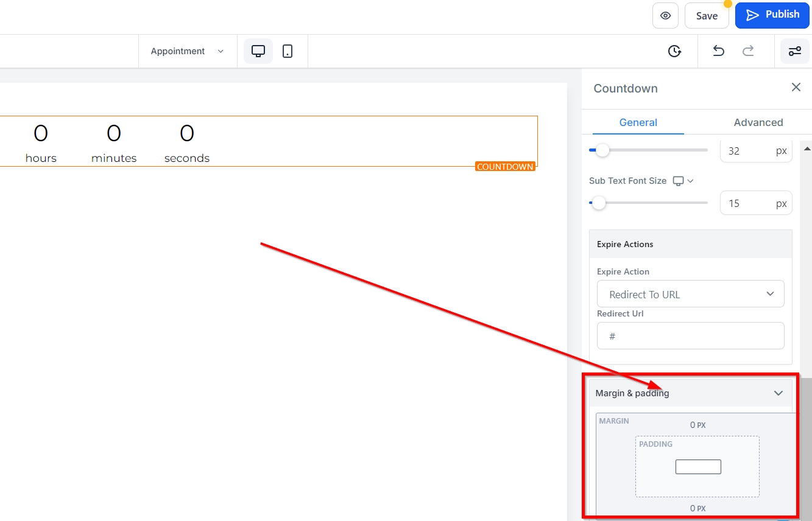Image resolution: width=812 pixels, height=521 pixels.
Task: Open the Appointment page dropdown
Action: [188, 51]
